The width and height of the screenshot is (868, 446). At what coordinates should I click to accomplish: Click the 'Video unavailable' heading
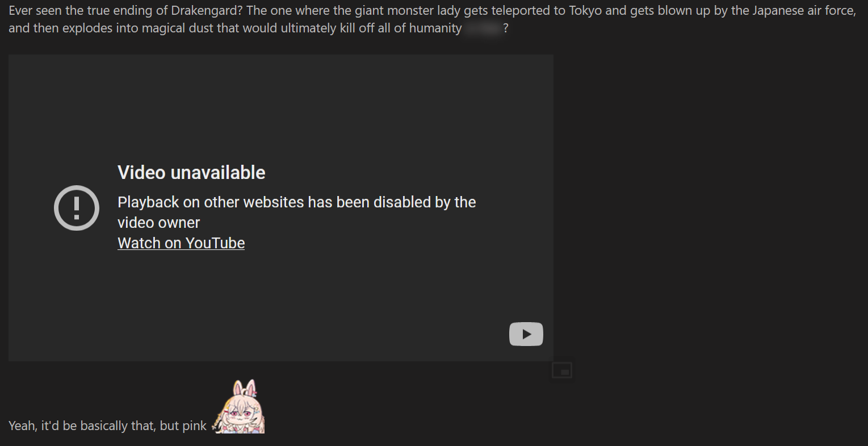pyautogui.click(x=191, y=173)
